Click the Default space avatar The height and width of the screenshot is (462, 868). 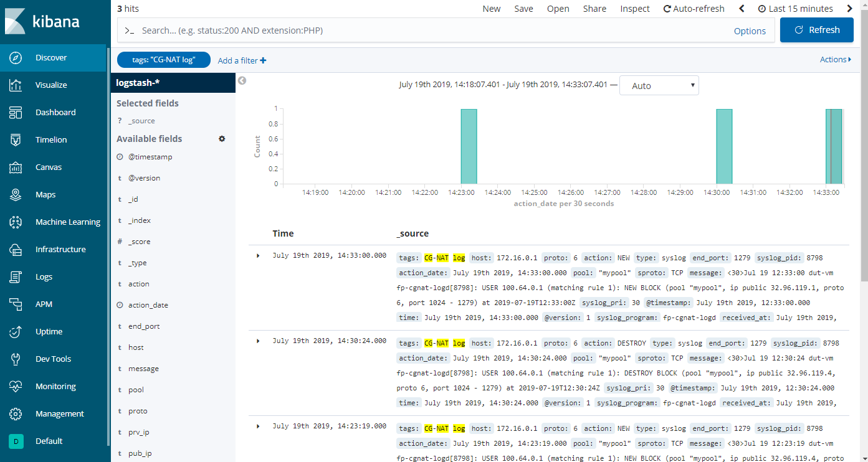coord(16,441)
